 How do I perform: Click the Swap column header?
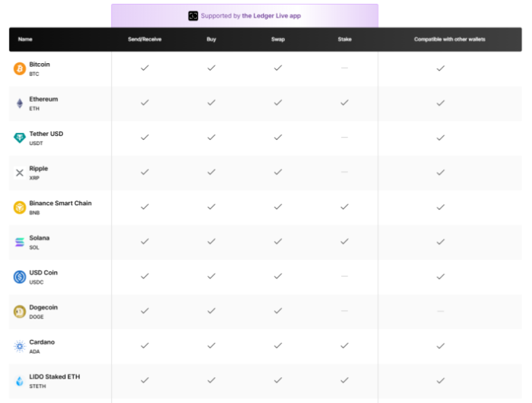tap(277, 39)
